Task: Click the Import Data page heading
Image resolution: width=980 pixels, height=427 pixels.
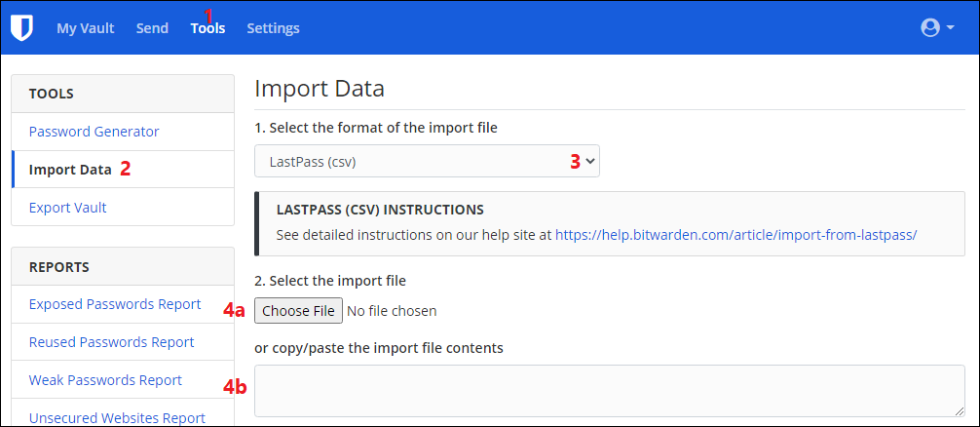Action: [x=320, y=90]
